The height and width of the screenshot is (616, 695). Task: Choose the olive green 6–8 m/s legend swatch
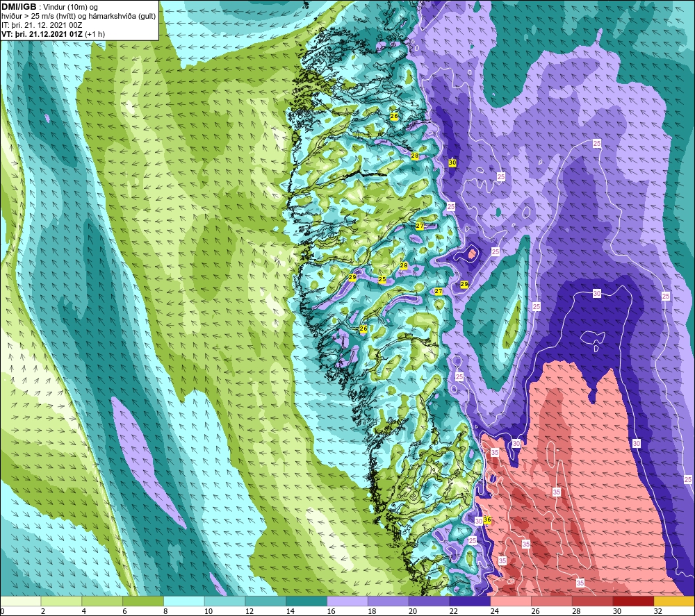(x=143, y=601)
